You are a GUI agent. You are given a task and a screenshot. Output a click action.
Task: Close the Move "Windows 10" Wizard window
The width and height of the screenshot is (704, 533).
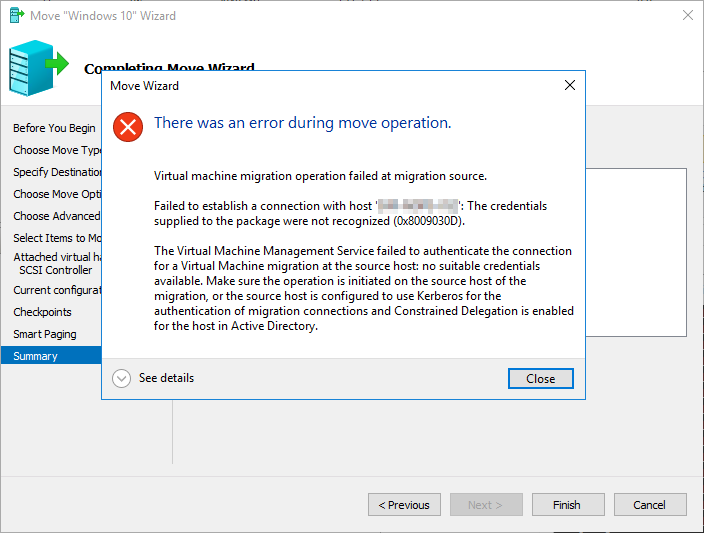(687, 15)
